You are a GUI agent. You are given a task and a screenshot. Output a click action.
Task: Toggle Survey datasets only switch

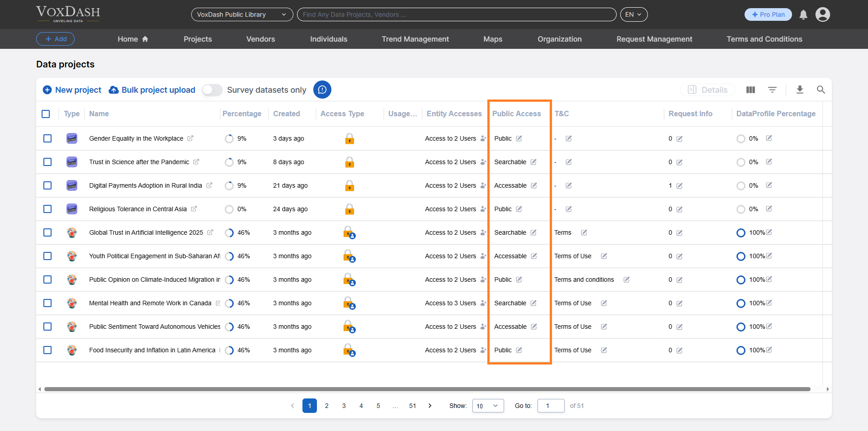click(x=212, y=90)
